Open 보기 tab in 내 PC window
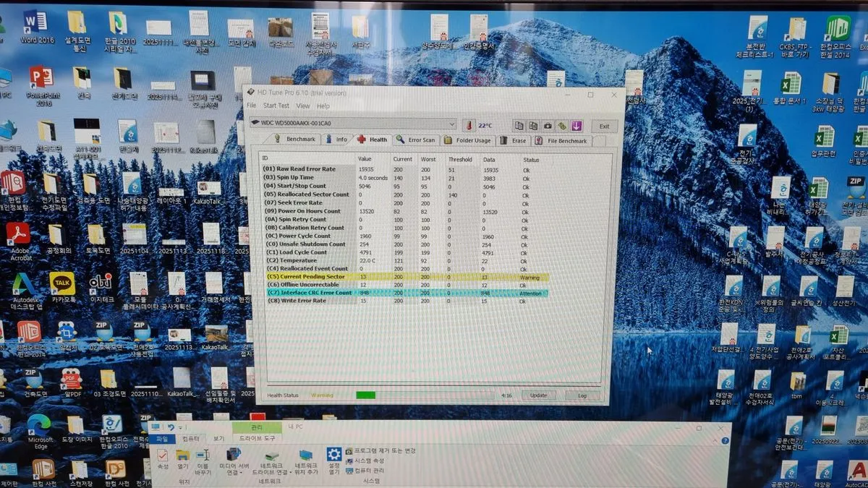This screenshot has width=868, height=488. click(218, 439)
